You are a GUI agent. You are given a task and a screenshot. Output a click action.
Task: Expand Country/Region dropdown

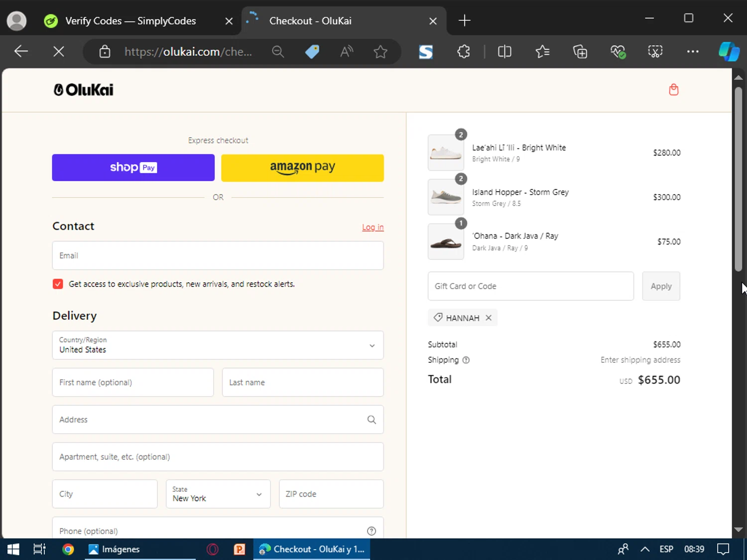click(218, 345)
